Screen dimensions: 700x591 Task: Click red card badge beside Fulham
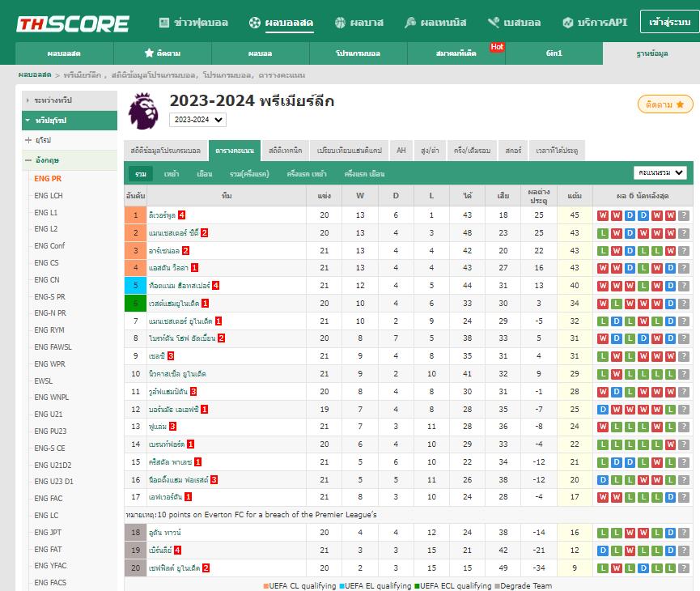click(172, 426)
